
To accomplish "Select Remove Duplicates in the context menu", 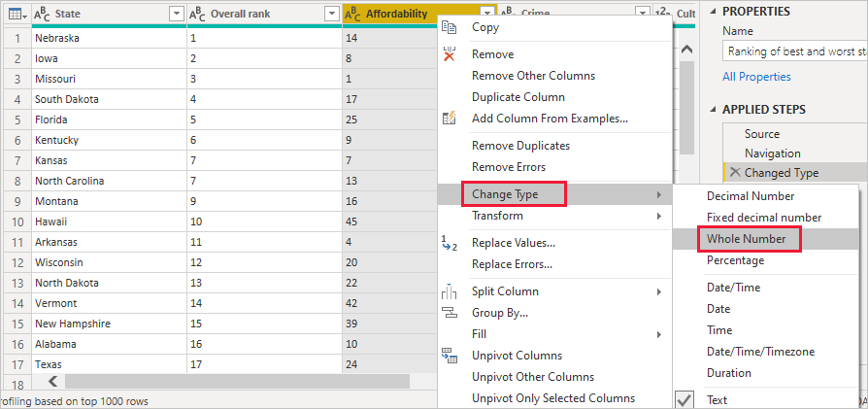I will click(x=520, y=146).
